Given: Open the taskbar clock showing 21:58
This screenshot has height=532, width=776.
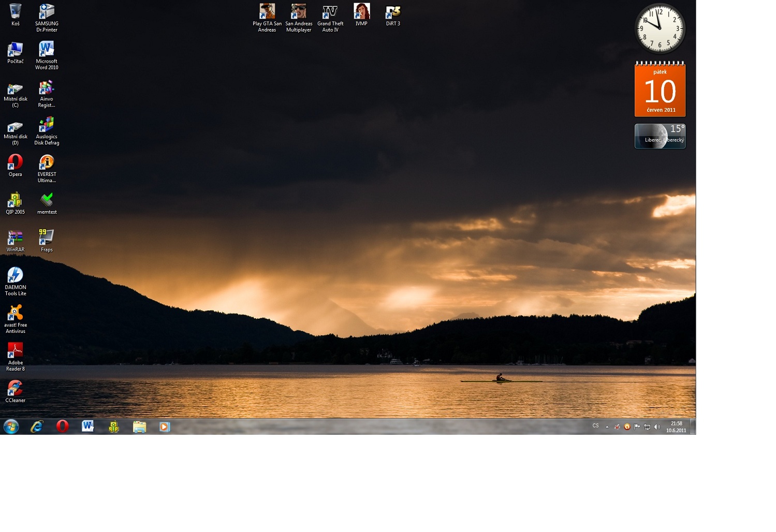Looking at the screenshot, I should point(676,427).
